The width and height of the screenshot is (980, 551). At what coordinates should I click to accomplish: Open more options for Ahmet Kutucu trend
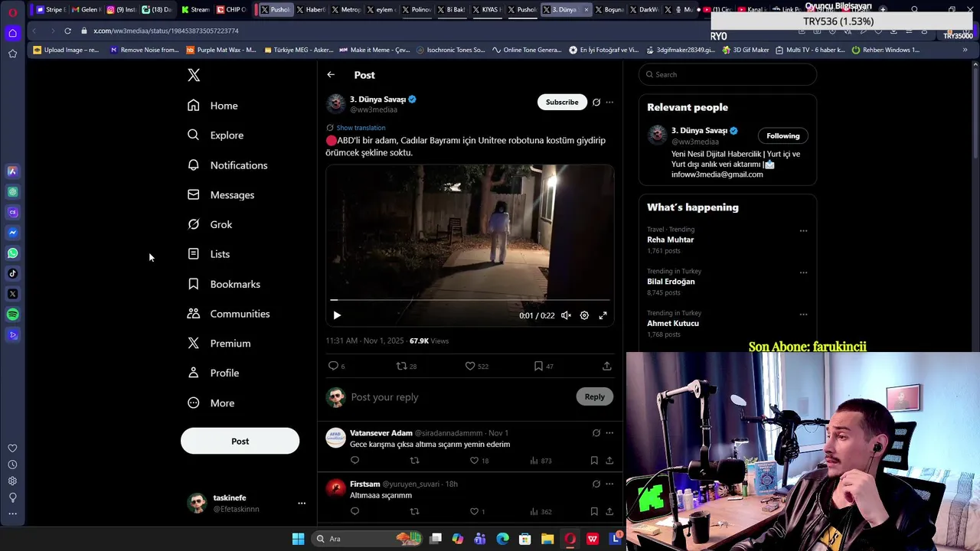pos(803,314)
